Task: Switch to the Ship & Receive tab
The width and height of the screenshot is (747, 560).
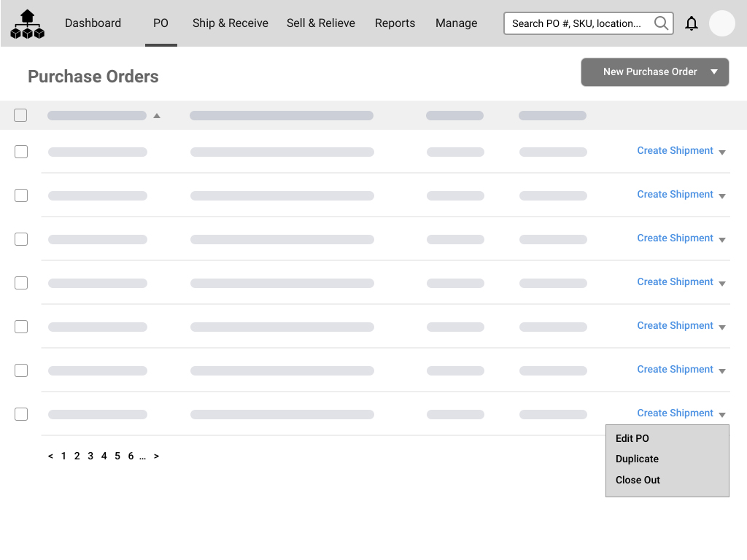Action: [230, 23]
